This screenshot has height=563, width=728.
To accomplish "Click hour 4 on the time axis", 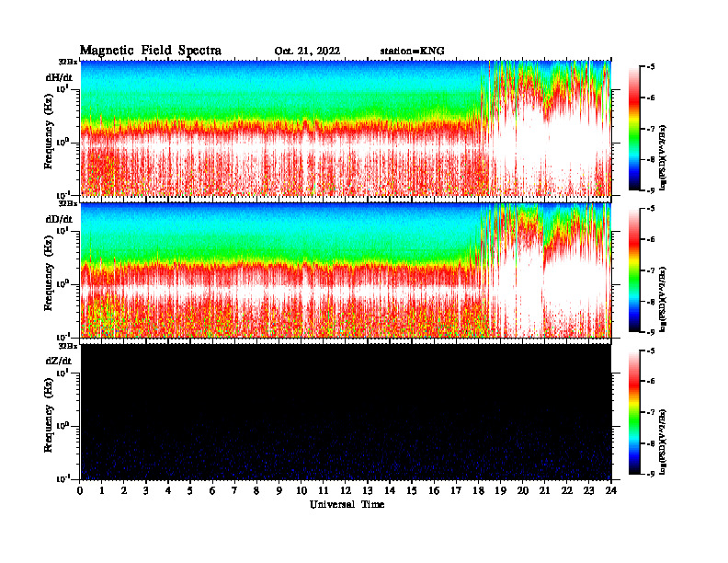I will [x=168, y=490].
